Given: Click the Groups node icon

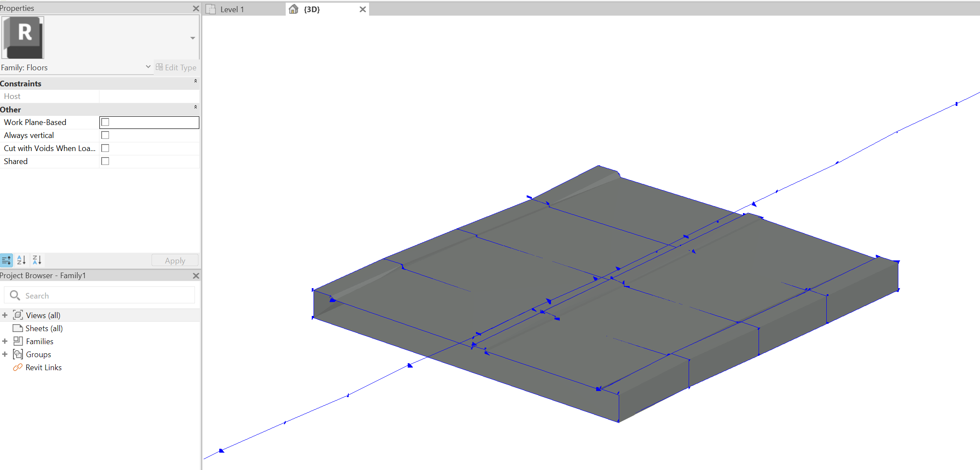Looking at the screenshot, I should 18,354.
